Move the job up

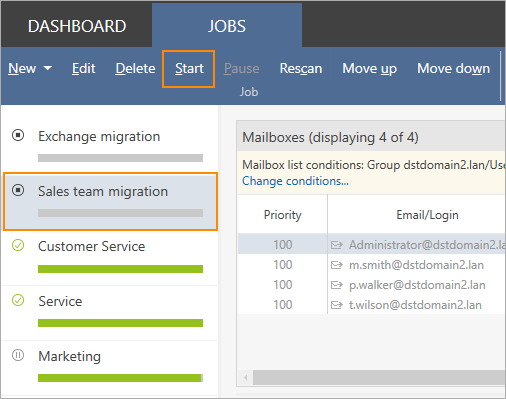point(369,68)
